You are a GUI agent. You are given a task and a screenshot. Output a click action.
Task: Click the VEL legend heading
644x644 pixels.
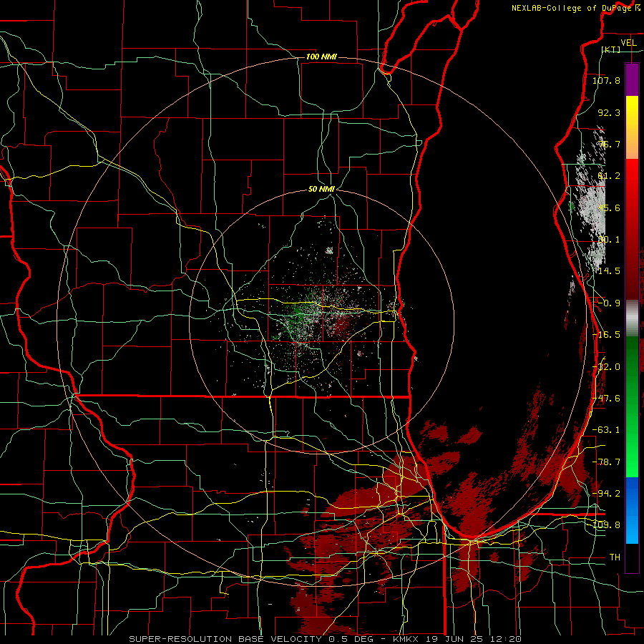(x=628, y=43)
